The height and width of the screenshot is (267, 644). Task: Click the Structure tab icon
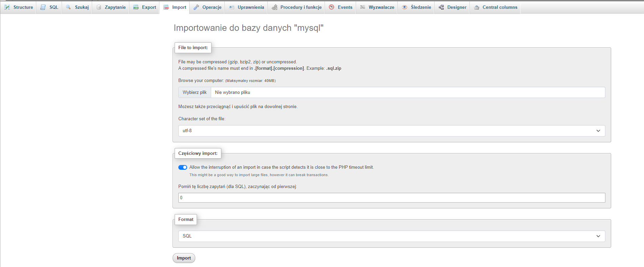point(7,7)
